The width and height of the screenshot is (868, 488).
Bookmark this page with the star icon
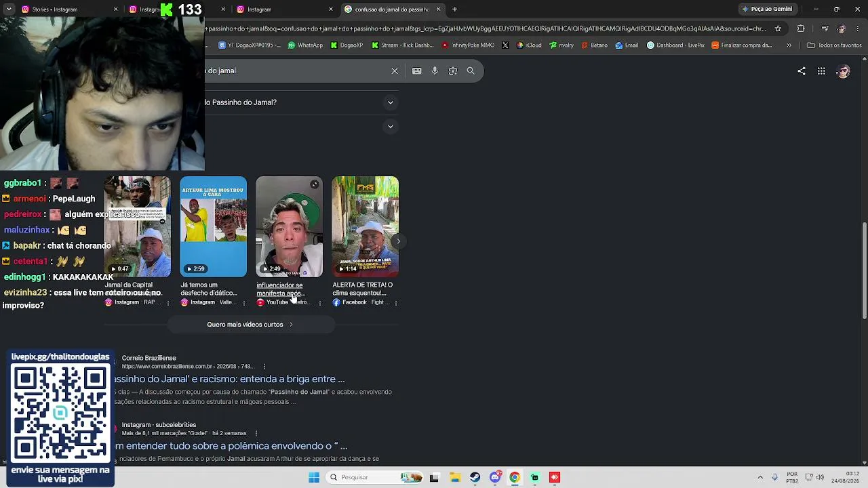(x=778, y=28)
